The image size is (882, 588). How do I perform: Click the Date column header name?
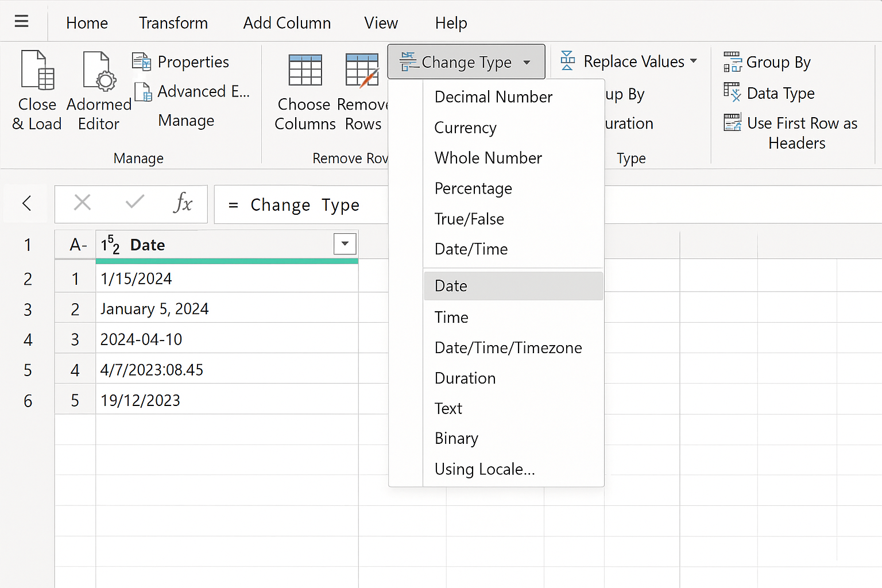(x=148, y=245)
